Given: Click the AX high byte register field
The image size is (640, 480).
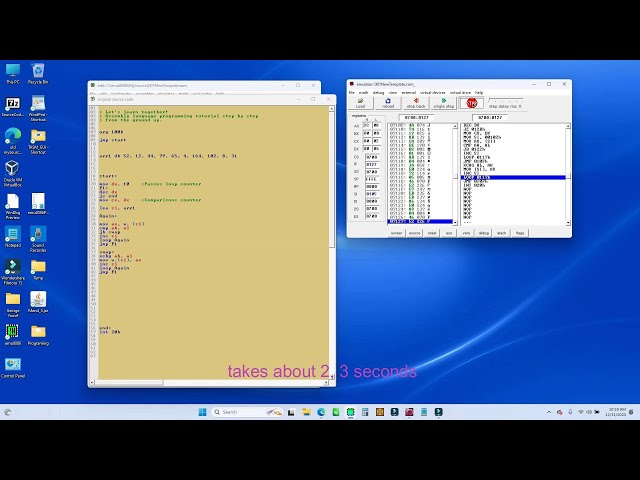Looking at the screenshot, I should click(x=367, y=126).
